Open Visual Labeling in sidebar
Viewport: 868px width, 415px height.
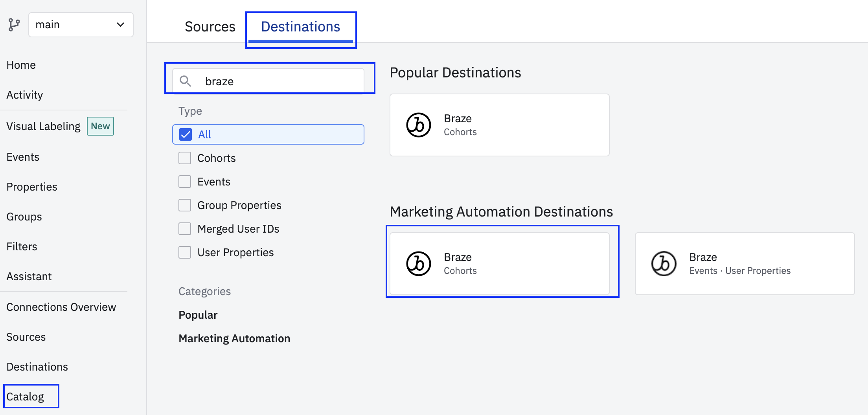[44, 126]
